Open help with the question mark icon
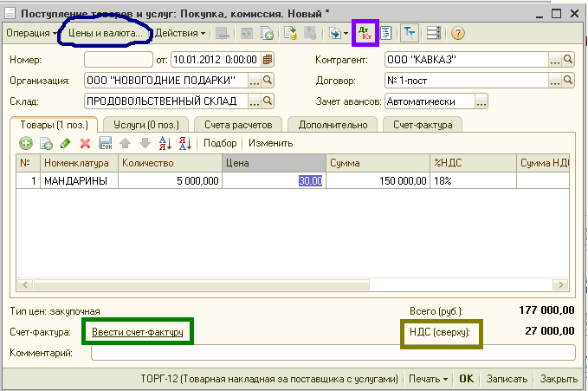The image size is (588, 391). pyautogui.click(x=458, y=33)
